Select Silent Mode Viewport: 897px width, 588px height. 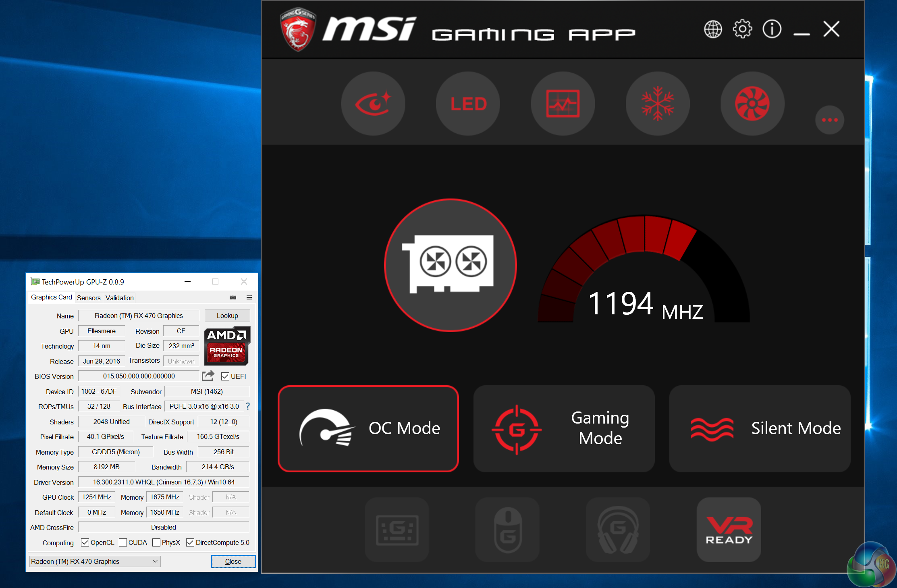pyautogui.click(x=760, y=428)
